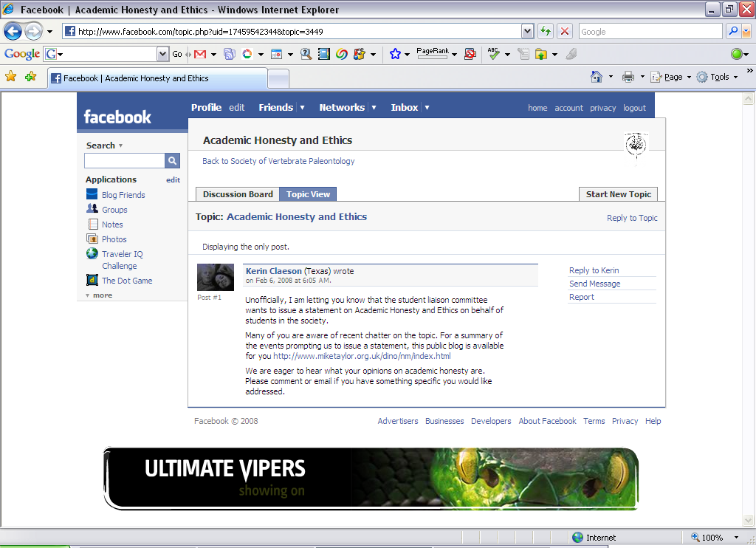Viewport: 756px width, 548px height.
Task: Refresh the page with the green arrows icon
Action: (x=546, y=31)
